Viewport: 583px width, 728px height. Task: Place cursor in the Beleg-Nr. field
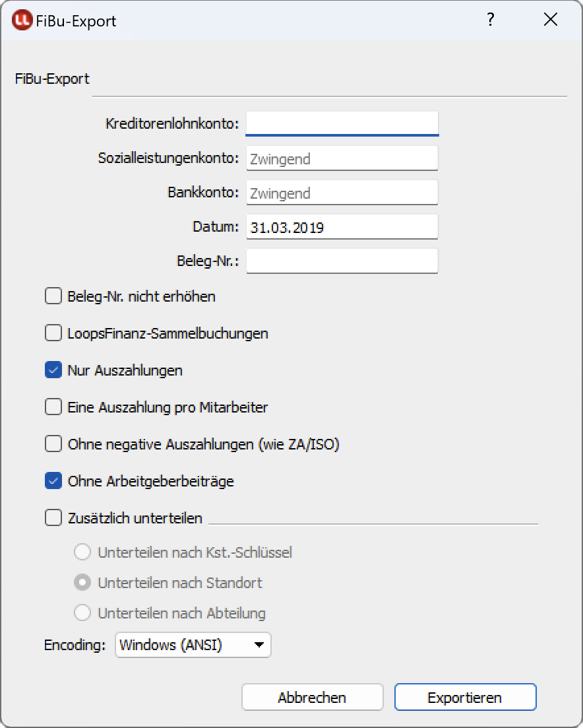pos(342,261)
